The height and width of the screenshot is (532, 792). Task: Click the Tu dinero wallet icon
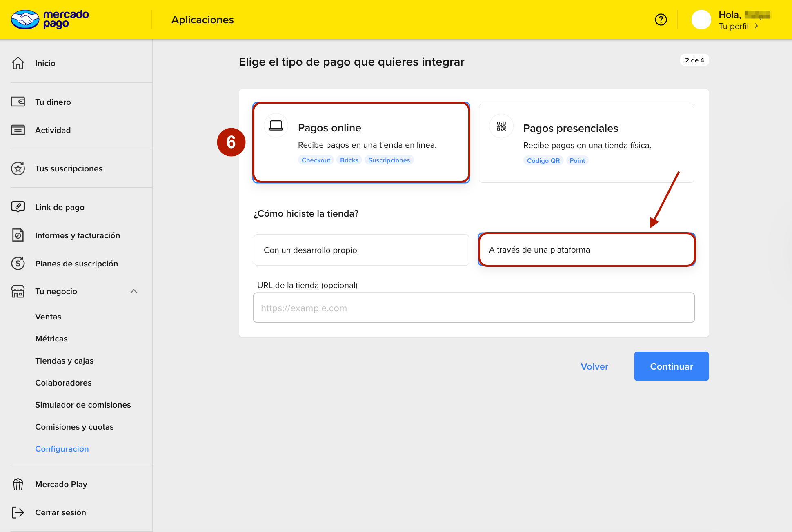tap(18, 102)
